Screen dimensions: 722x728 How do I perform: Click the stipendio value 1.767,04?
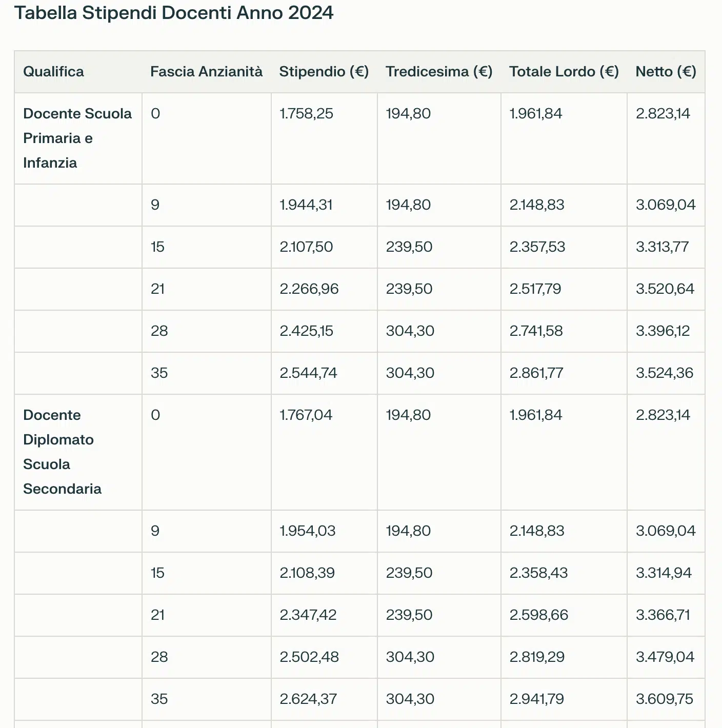(306, 415)
